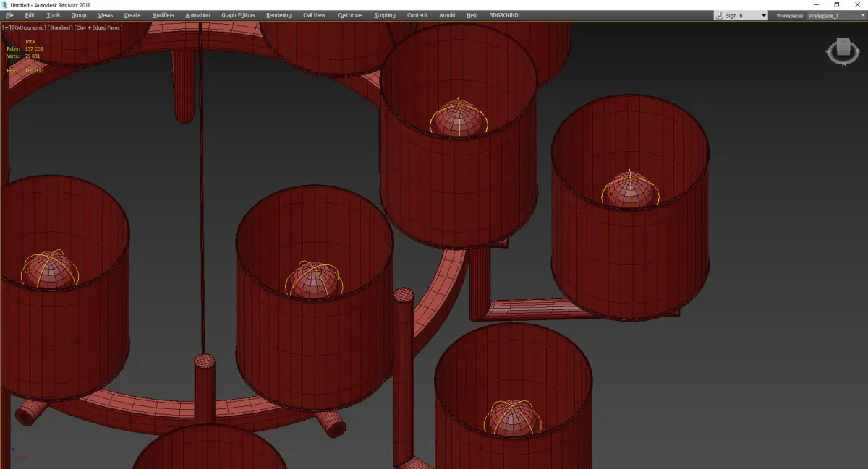Open the Help menu
Image resolution: width=868 pixels, height=469 pixels.
[472, 15]
